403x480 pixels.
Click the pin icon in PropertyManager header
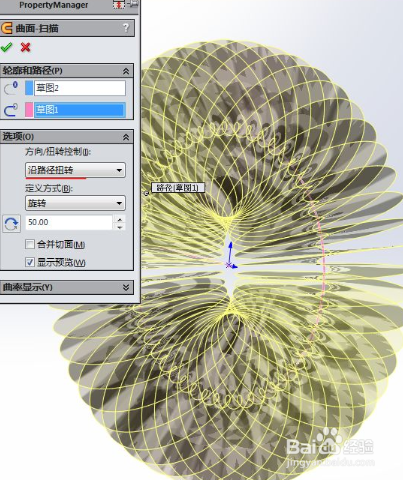[134, 4]
